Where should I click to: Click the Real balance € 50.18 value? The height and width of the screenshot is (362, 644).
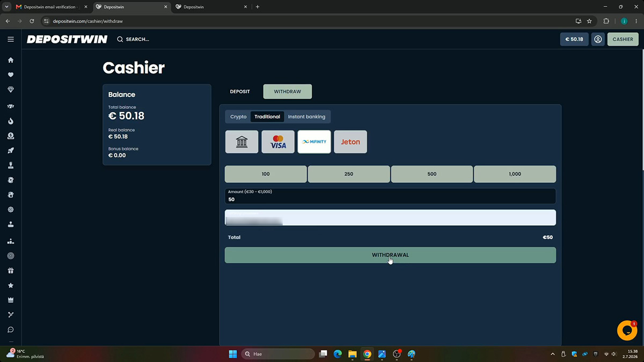[118, 137]
